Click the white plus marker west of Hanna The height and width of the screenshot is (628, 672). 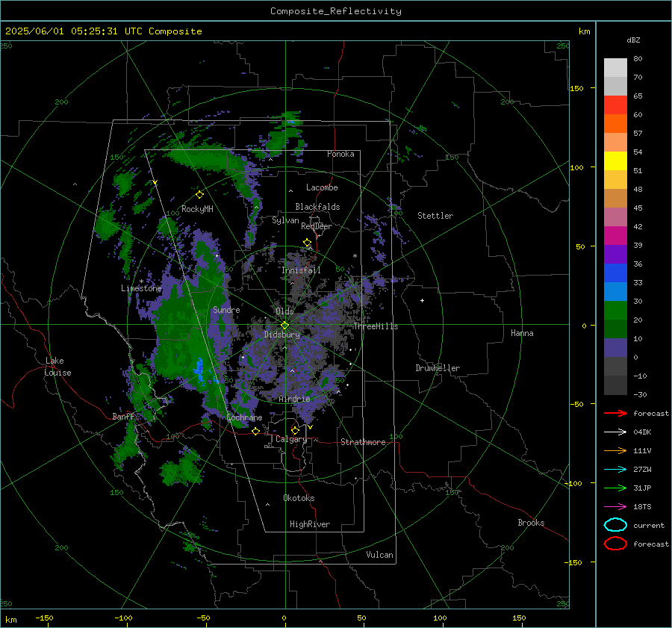pos(422,300)
